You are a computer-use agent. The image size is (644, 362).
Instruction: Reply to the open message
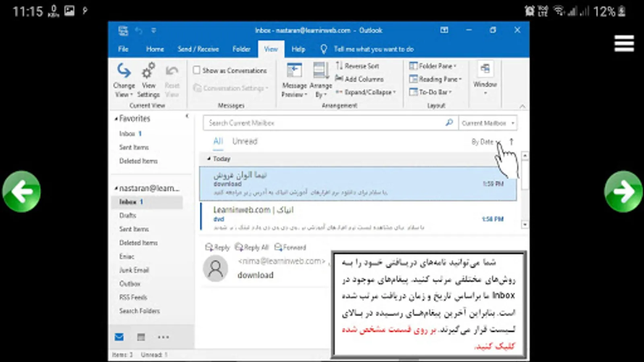coord(217,247)
